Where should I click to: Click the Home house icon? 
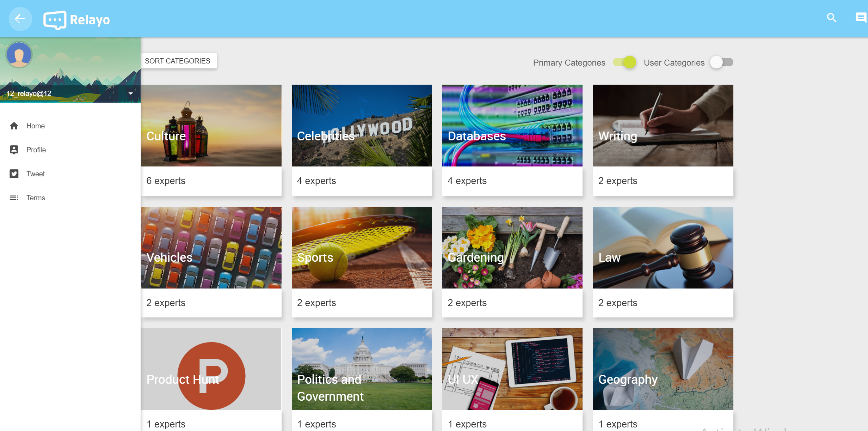point(14,126)
